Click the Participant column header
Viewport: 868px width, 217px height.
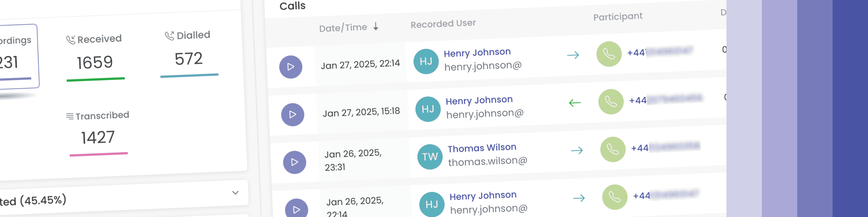pos(618,17)
